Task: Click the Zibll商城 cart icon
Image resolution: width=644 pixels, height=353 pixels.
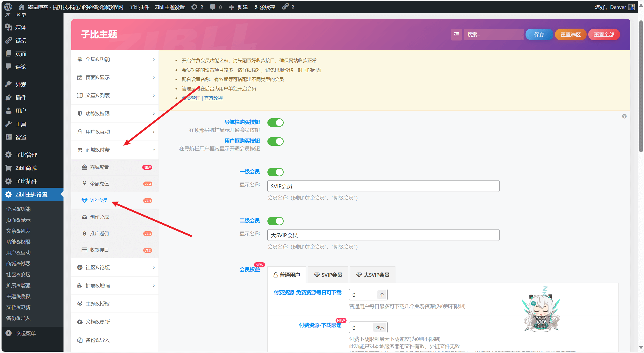Action: point(9,168)
